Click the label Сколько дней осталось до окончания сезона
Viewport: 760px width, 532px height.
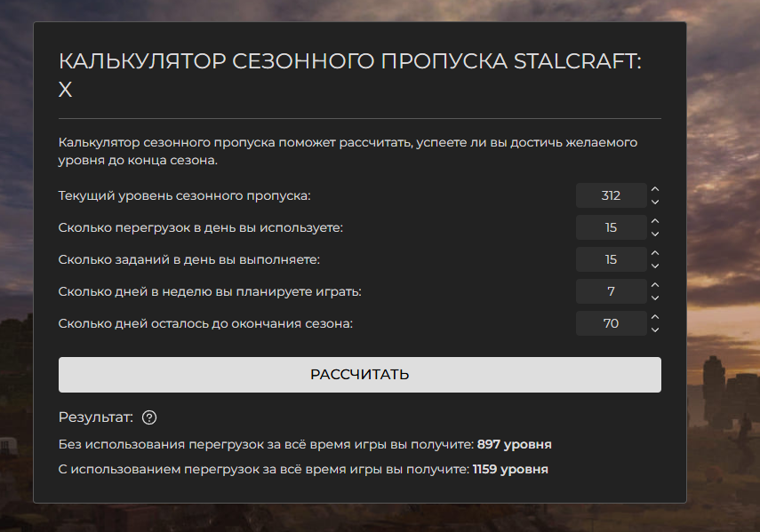205,323
